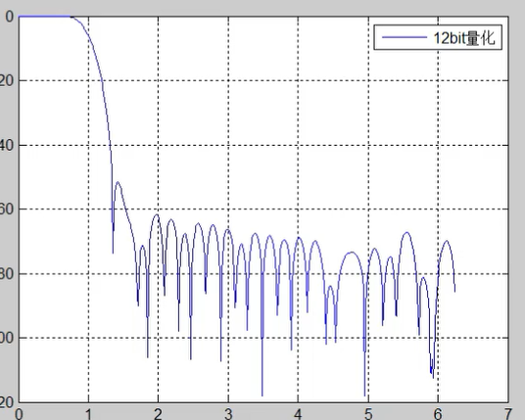The image size is (525, 420).
Task: Click x-axis tick label 5
Action: (x=368, y=414)
